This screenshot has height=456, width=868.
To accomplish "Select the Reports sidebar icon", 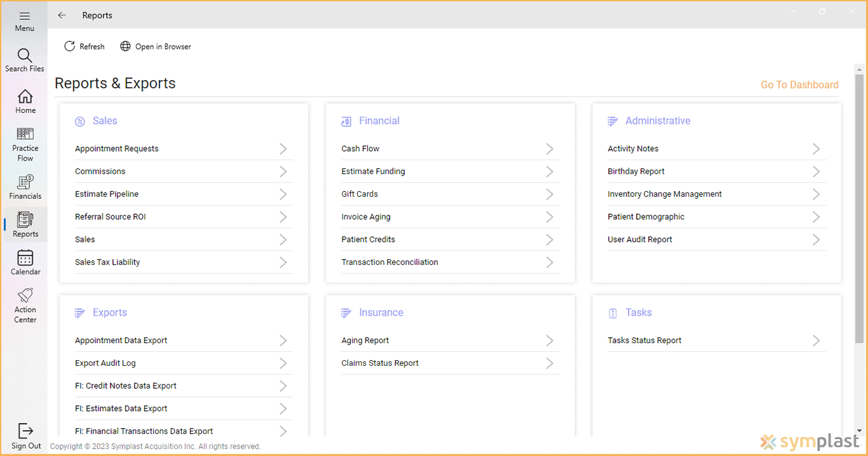I will [25, 224].
